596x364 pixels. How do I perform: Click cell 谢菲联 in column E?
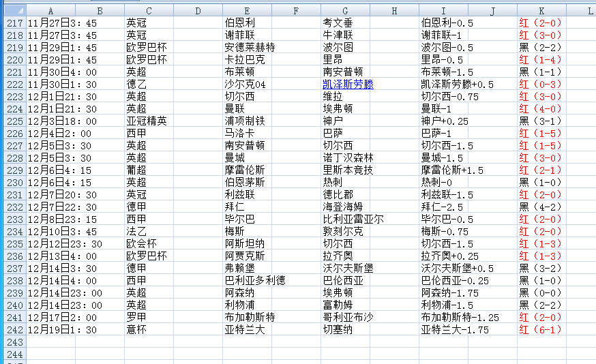click(239, 35)
